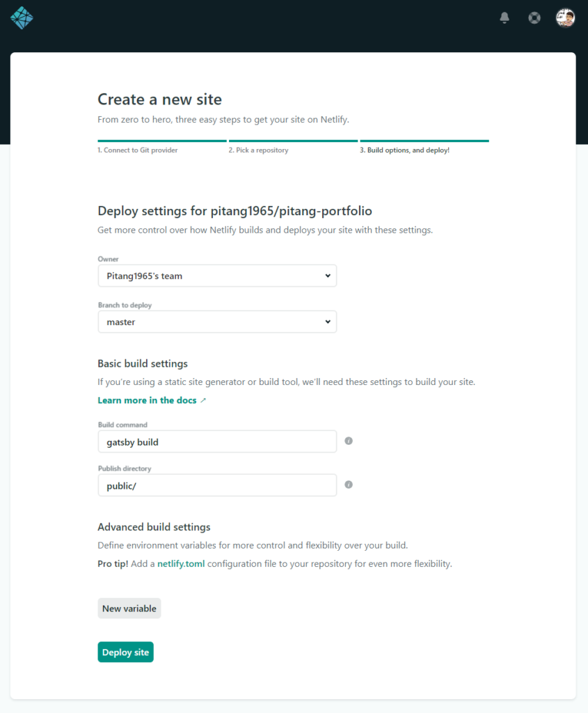Image resolution: width=588 pixels, height=713 pixels.
Task: Click info icon next to Build command
Action: (349, 441)
